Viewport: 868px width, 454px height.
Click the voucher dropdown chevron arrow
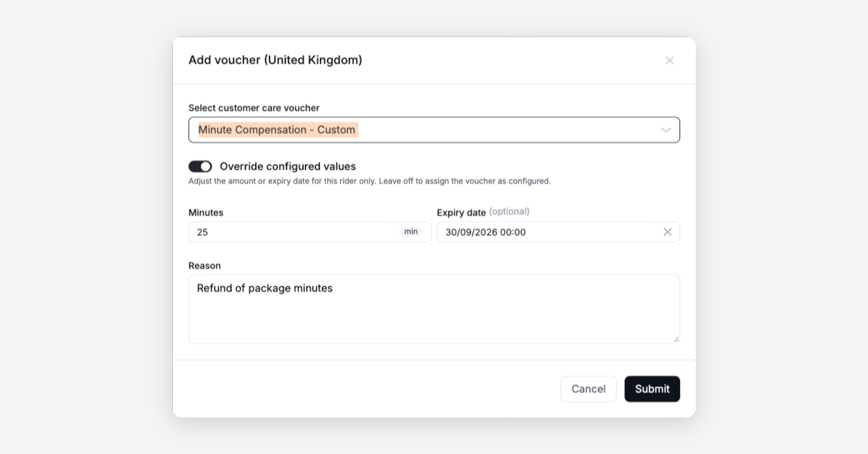coord(666,130)
